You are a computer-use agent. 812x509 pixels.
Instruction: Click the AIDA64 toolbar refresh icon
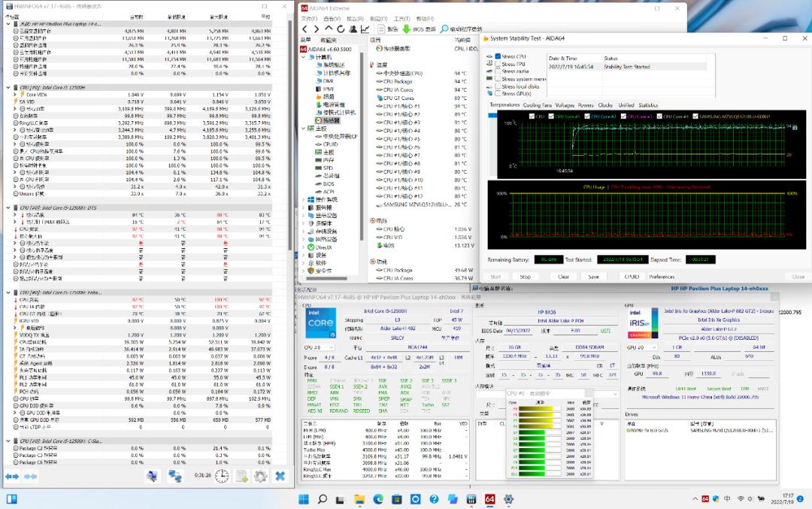341,29
